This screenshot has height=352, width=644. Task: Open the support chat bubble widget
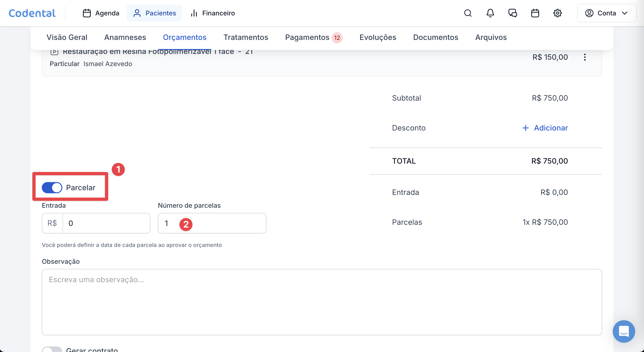point(624,331)
